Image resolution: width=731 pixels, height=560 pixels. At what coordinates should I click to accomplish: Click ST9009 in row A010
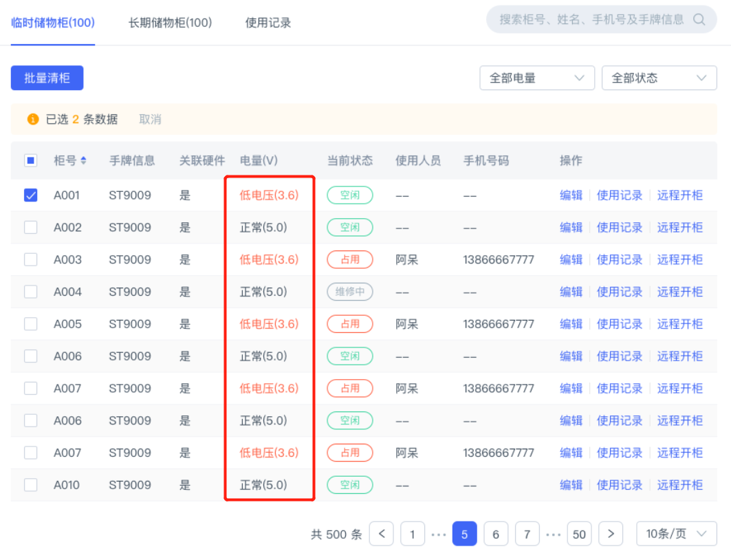coord(130,485)
